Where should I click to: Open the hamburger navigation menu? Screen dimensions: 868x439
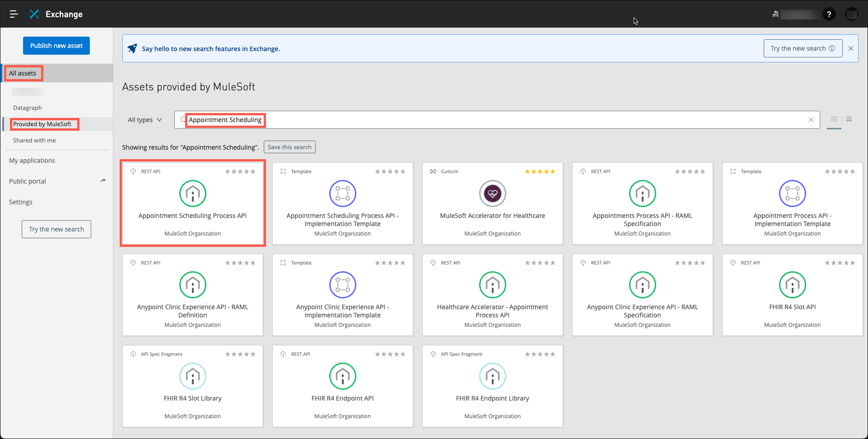click(14, 14)
